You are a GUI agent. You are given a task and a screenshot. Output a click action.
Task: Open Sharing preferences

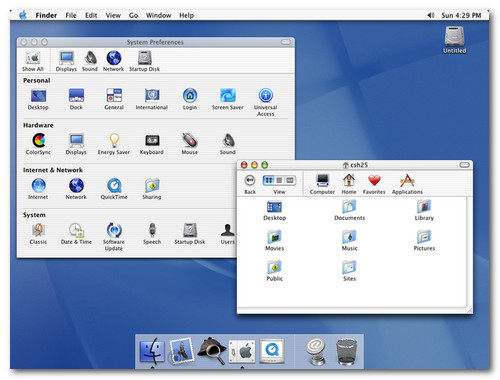[152, 189]
